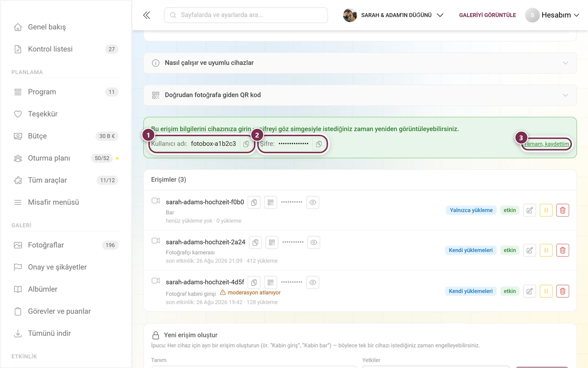This screenshot has width=588, height=368.
Task: Edit the Bar access entry
Action: tap(530, 210)
